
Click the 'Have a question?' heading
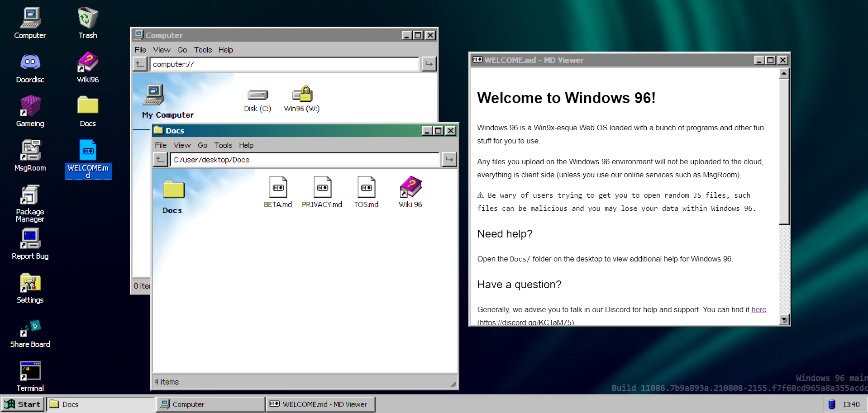tap(519, 285)
